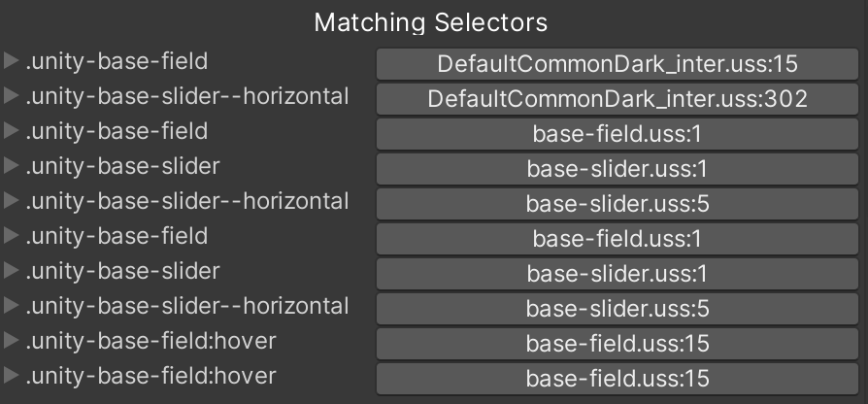Screen dimensions: 868x404
Task: Click the first base-field.uss:1 button
Action: [x=618, y=134]
